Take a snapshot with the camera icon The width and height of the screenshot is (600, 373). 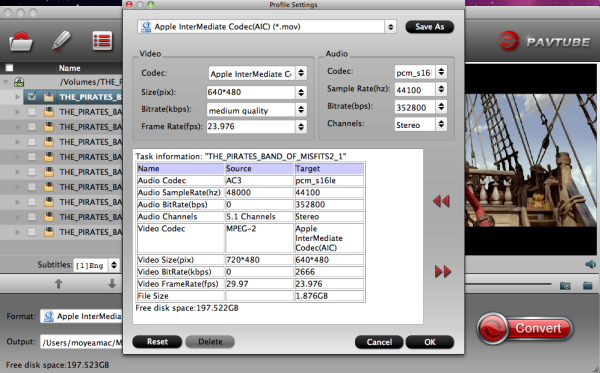pyautogui.click(x=565, y=286)
